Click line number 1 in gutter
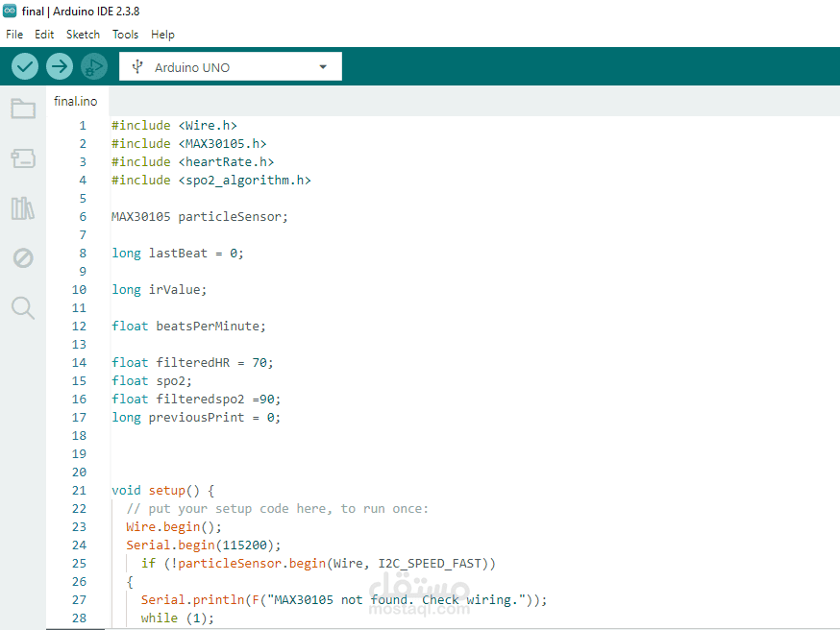The image size is (840, 630). [83, 125]
